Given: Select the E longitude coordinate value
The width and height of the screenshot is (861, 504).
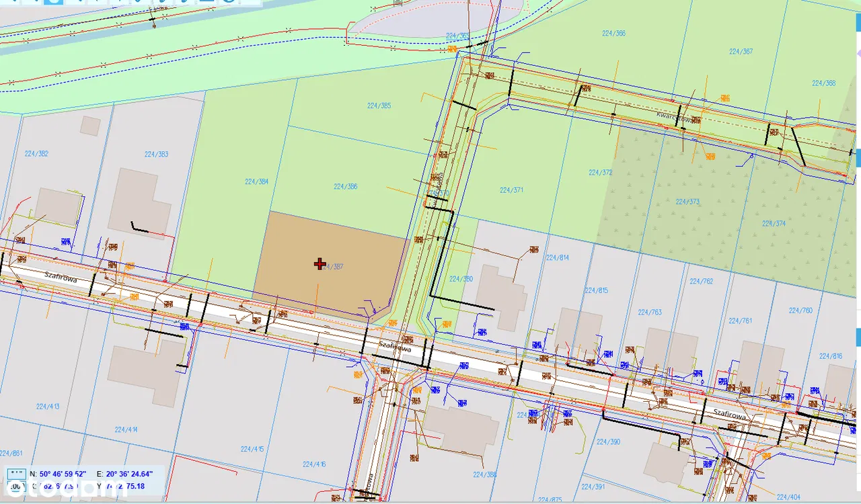Looking at the screenshot, I should coord(129,474).
